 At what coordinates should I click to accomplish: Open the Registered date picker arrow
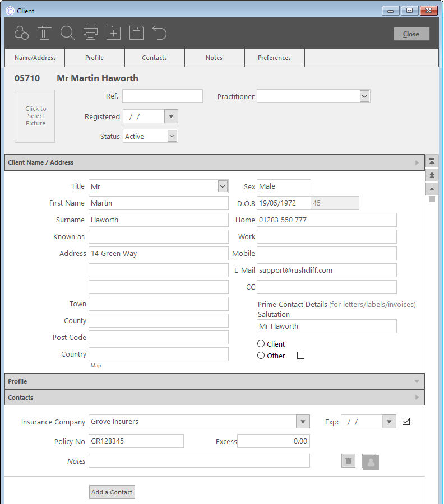(171, 116)
